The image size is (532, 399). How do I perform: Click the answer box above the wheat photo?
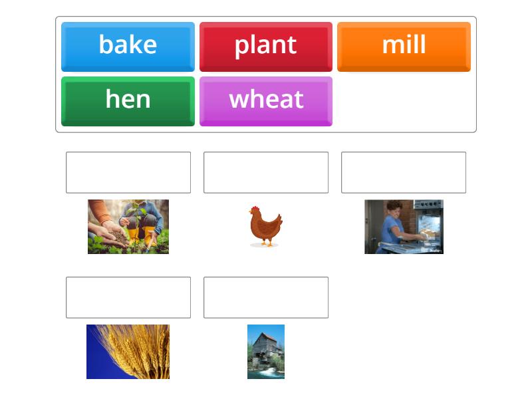(x=128, y=297)
